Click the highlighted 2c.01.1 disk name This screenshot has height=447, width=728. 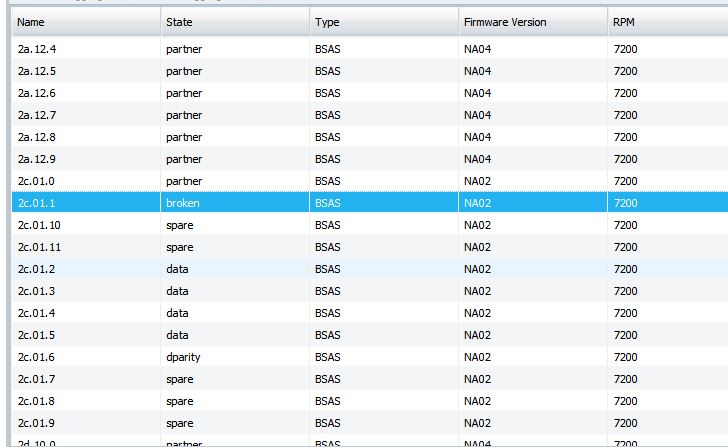36,203
